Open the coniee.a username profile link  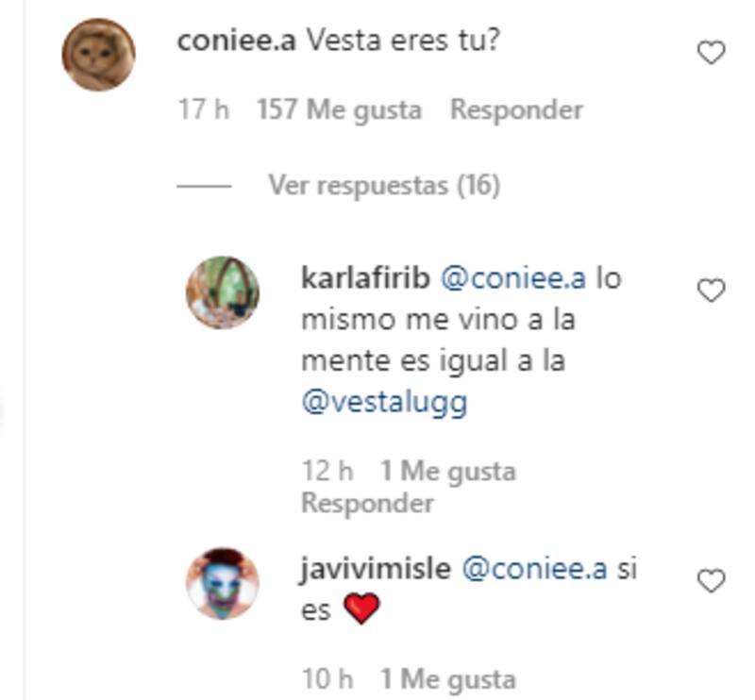point(237,41)
